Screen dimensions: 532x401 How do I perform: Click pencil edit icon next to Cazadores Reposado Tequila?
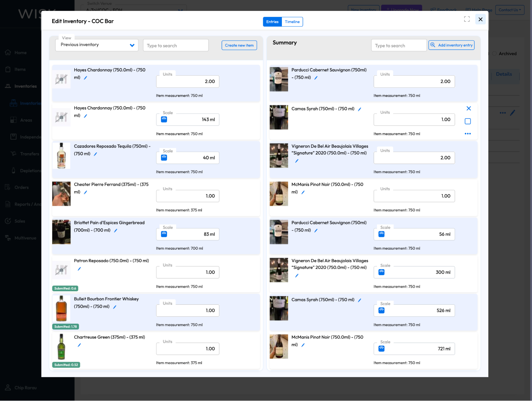point(96,154)
